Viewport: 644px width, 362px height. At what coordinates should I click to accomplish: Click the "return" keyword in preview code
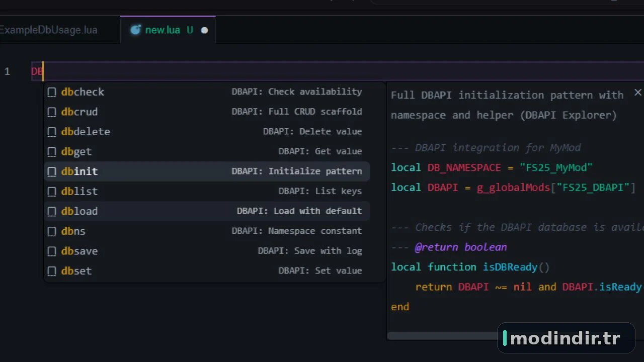point(434,287)
